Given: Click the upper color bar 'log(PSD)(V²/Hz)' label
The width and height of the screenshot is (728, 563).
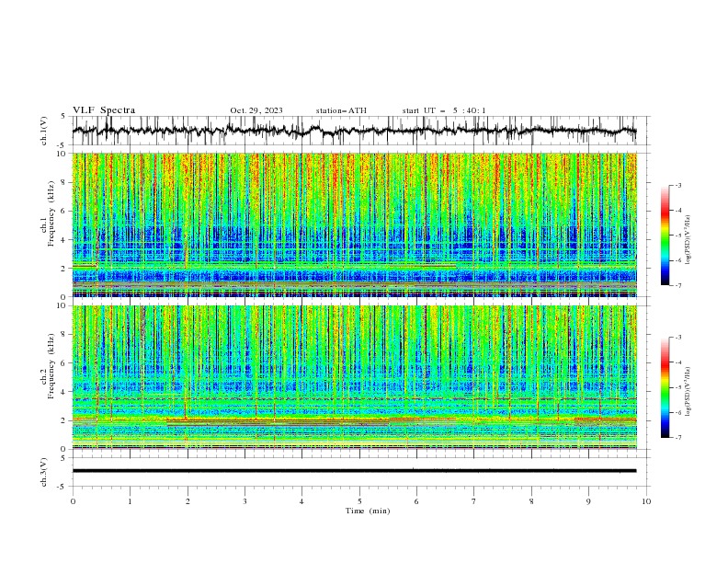Looking at the screenshot, I should tap(688, 240).
